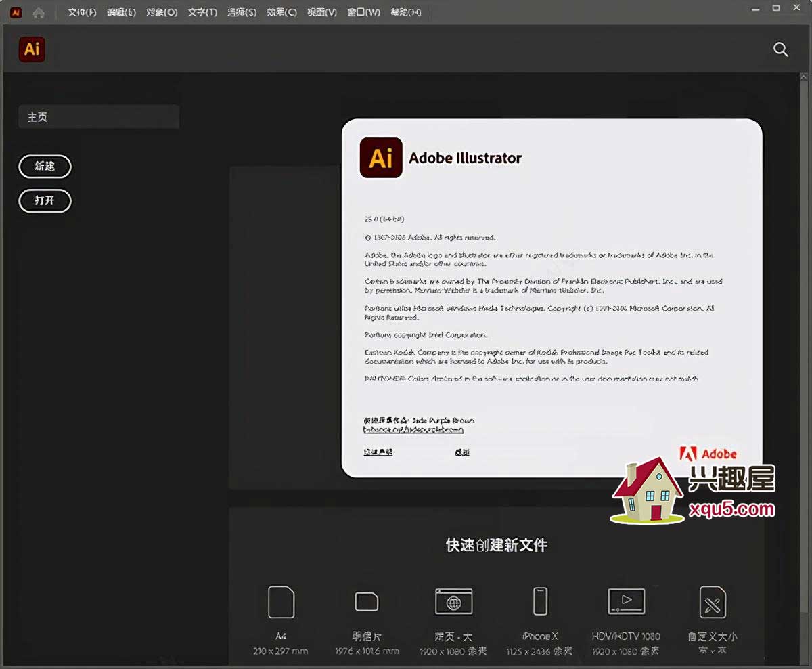Open the 效果(C) menu

[281, 12]
